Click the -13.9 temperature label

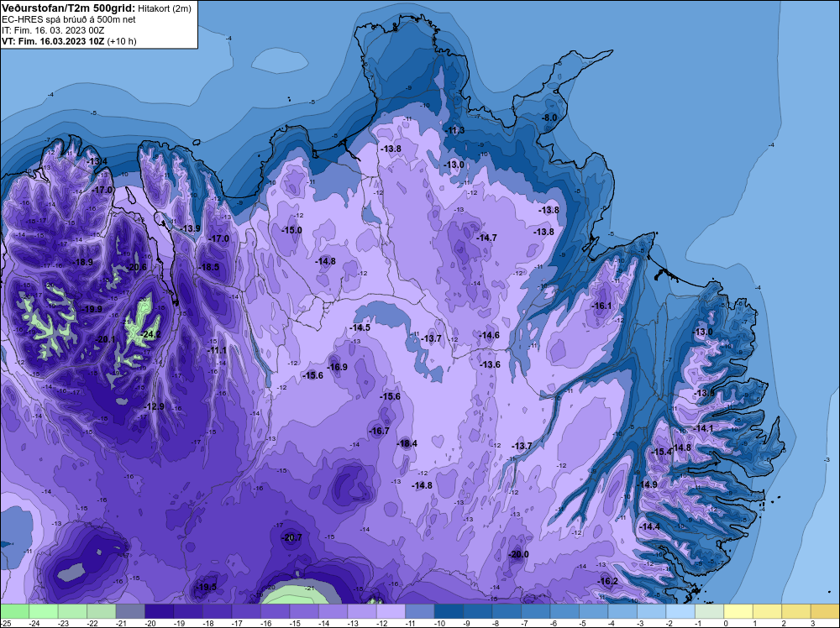tap(190, 228)
